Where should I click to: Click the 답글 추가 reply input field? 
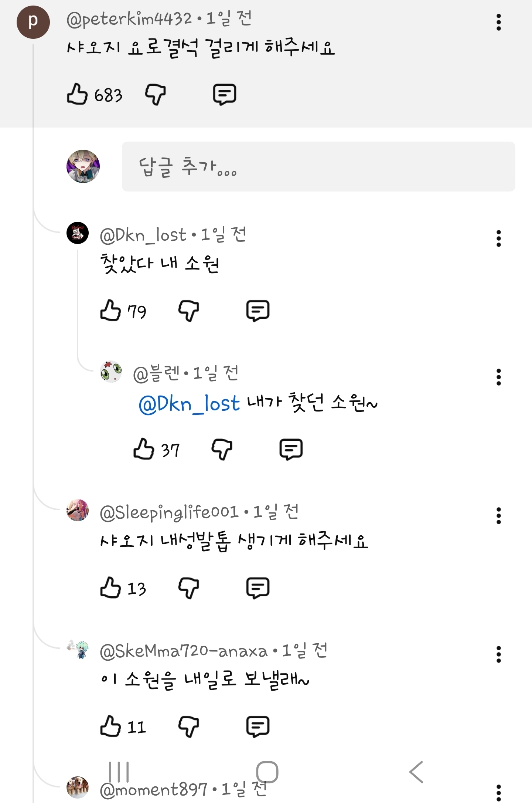[318, 166]
